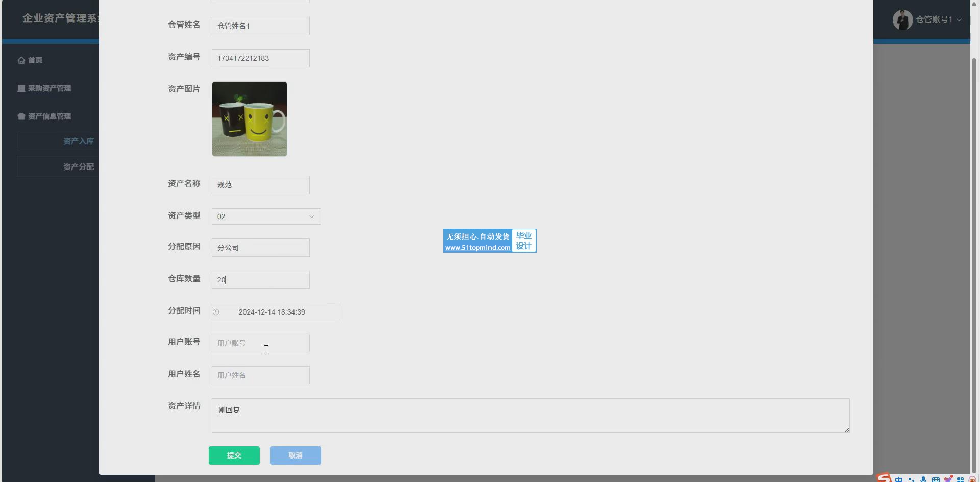Click the microphone icon in IME toolbar
This screenshot has height=482, width=980.
[x=923, y=479]
